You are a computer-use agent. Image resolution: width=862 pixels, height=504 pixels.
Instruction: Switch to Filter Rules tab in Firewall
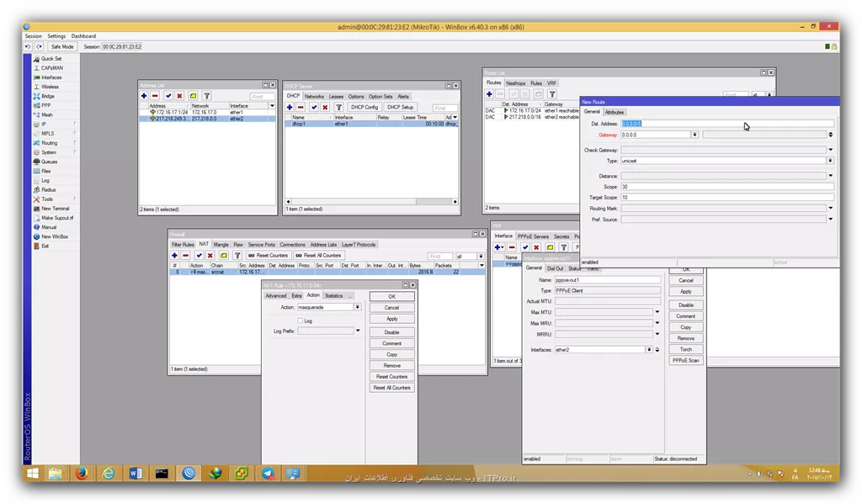coord(183,245)
